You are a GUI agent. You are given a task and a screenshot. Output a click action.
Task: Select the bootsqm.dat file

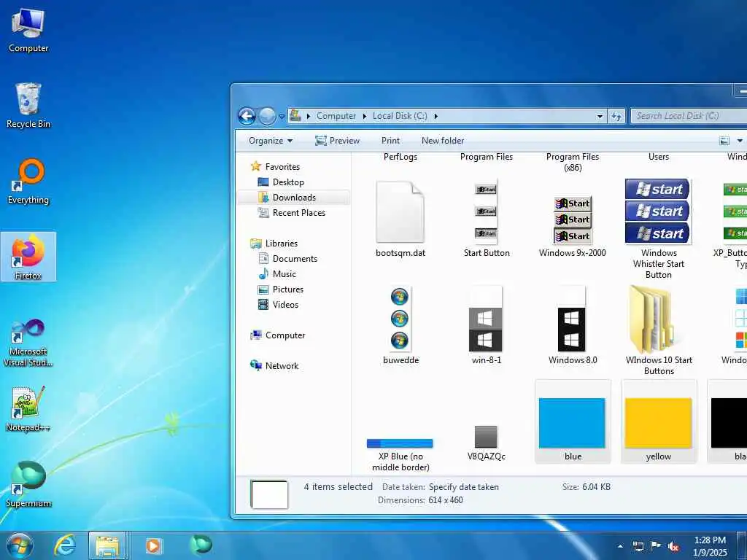pos(400,219)
